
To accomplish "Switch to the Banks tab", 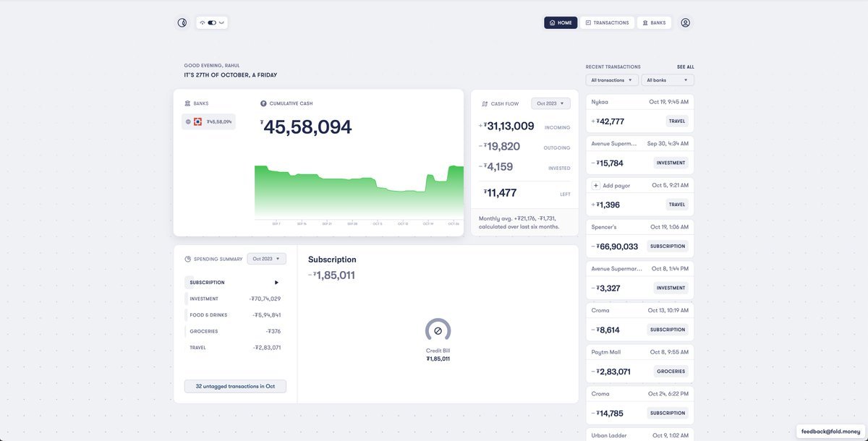I will coord(654,22).
